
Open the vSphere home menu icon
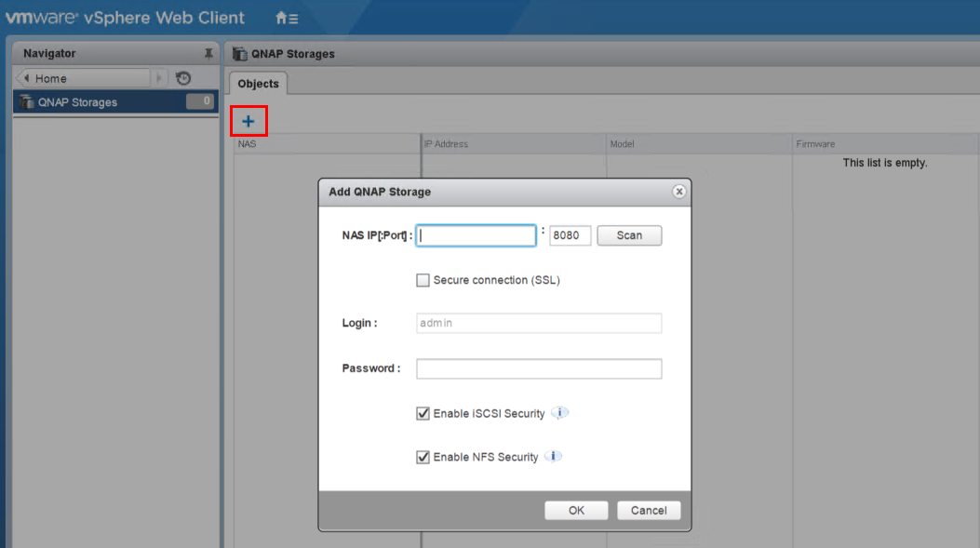click(287, 18)
